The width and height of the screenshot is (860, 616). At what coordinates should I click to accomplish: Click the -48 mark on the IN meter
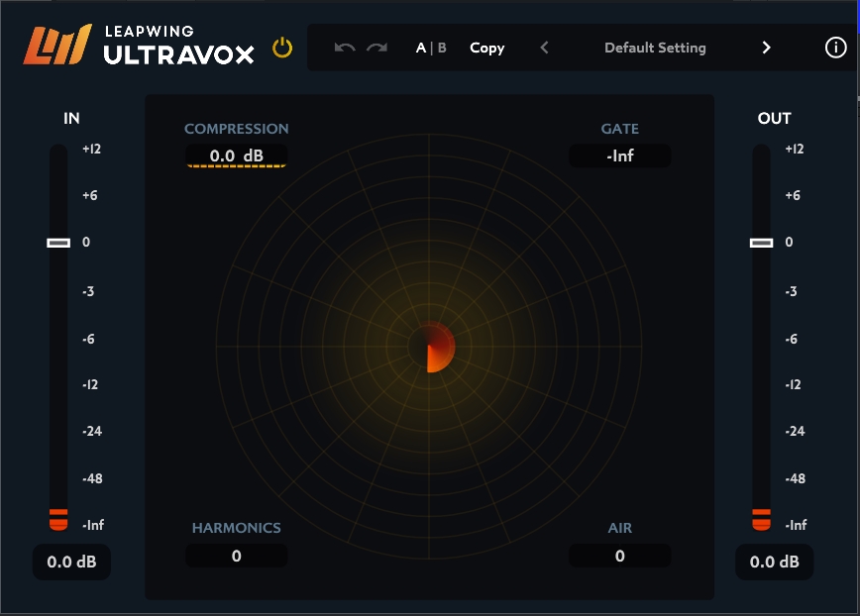click(x=92, y=478)
